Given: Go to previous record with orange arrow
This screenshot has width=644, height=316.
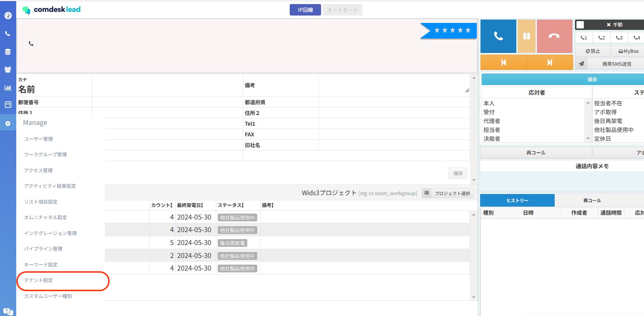Looking at the screenshot, I should click(x=503, y=62).
